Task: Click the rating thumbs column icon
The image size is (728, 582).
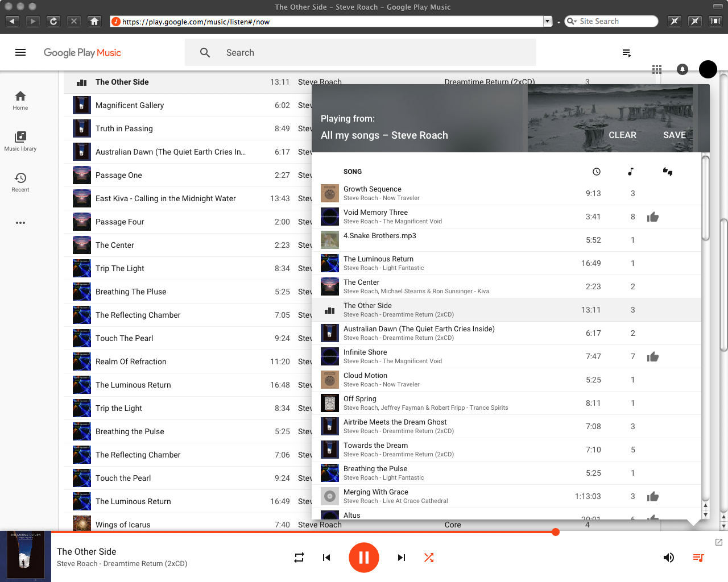Action: click(x=668, y=172)
